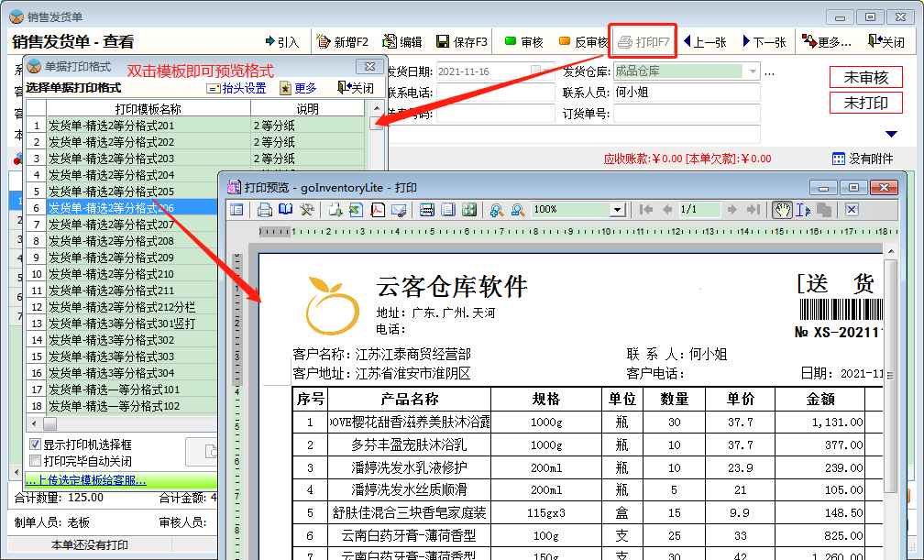The width and height of the screenshot is (924, 560).
Task: Click the 联系电话 input field
Action: pos(496,92)
